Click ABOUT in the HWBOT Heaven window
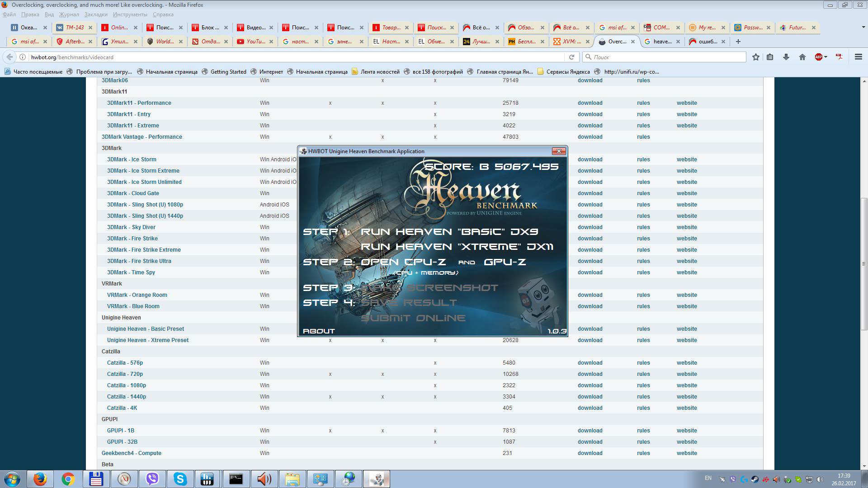The width and height of the screenshot is (868, 488). 319,331
